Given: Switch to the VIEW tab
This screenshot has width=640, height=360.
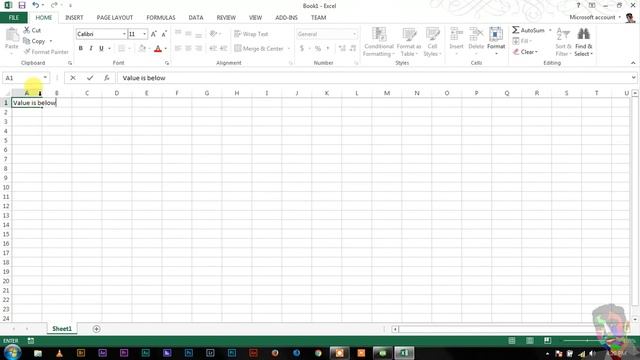Looking at the screenshot, I should pos(256,18).
